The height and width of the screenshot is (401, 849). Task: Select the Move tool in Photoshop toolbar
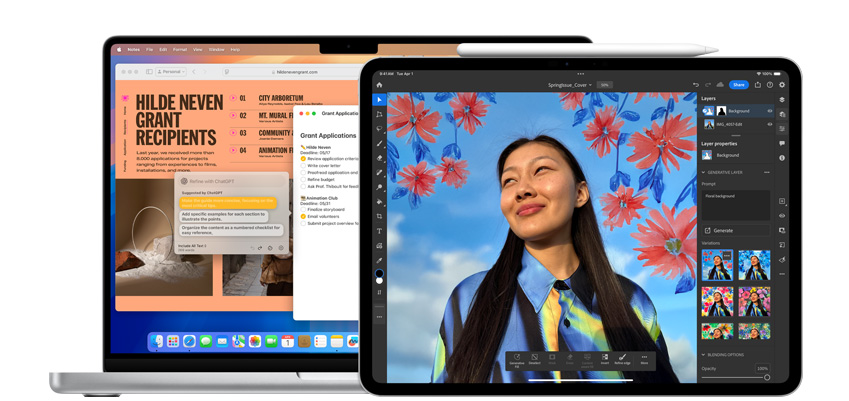pos(379,100)
